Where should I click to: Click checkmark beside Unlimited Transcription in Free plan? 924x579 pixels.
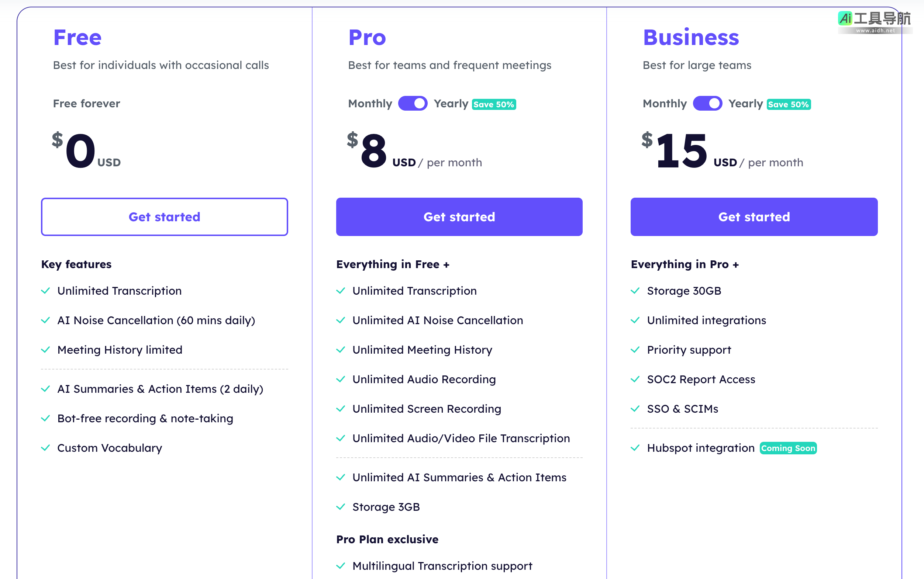46,291
